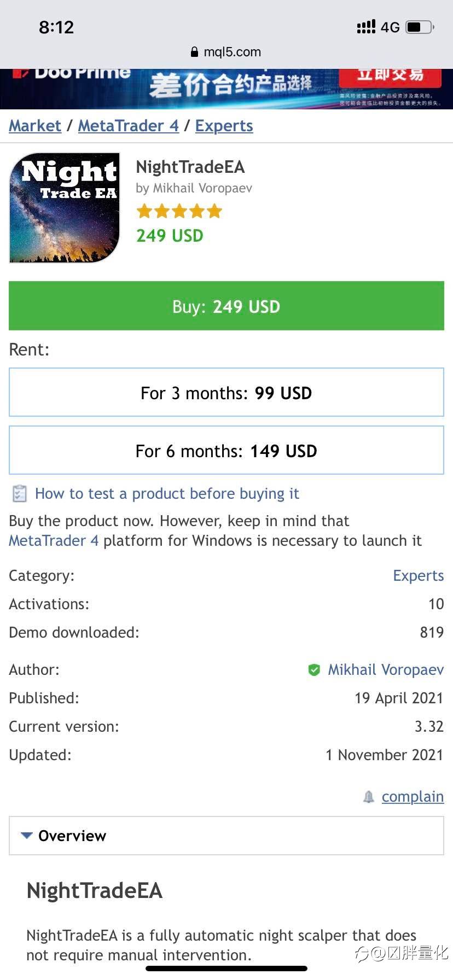
Task: Rent for 3 months at 99 USD
Action: pyautogui.click(x=226, y=393)
